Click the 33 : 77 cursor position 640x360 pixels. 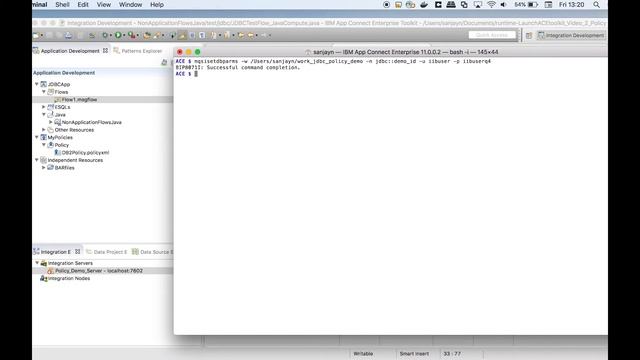tap(452, 353)
